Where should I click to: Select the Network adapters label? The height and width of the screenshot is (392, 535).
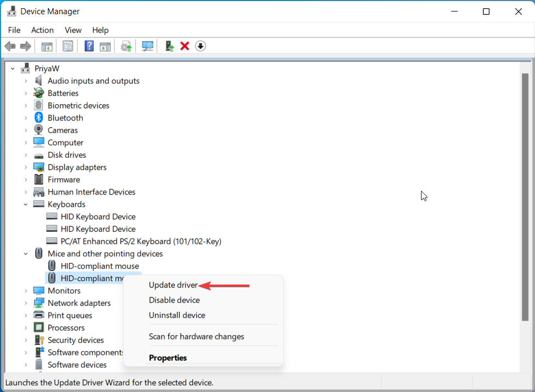[79, 303]
